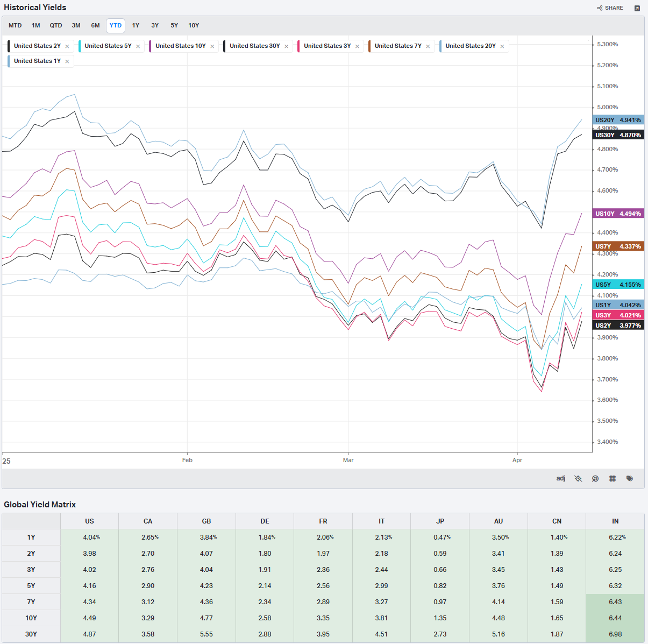The width and height of the screenshot is (648, 644).
Task: Click the GB column header in matrix
Action: tap(206, 521)
